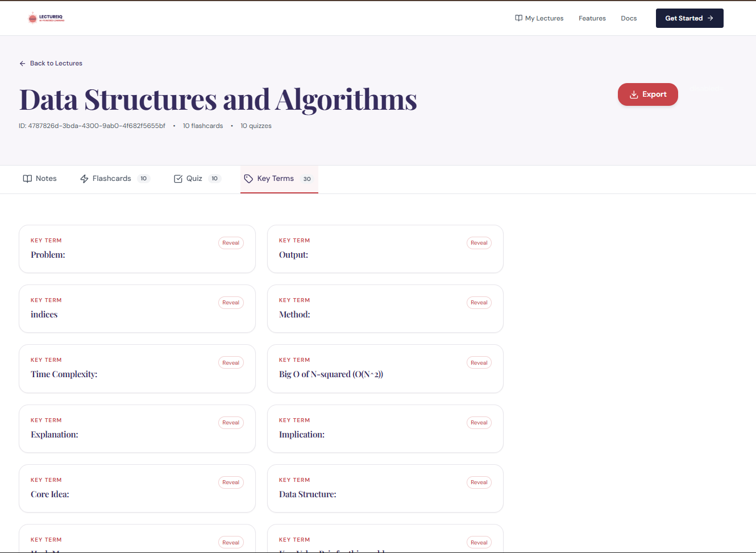This screenshot has height=553, width=756.
Task: Click the Key Terms tag icon
Action: coord(248,179)
